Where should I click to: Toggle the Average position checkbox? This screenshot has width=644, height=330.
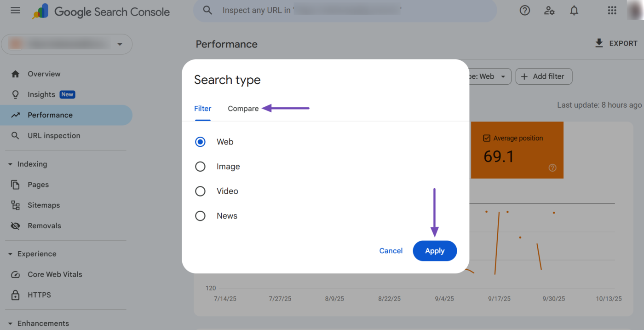pos(487,138)
